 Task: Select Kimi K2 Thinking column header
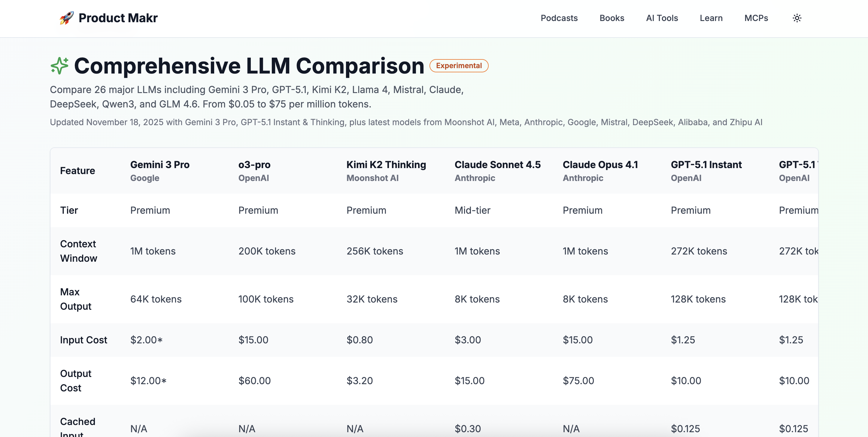(386, 165)
